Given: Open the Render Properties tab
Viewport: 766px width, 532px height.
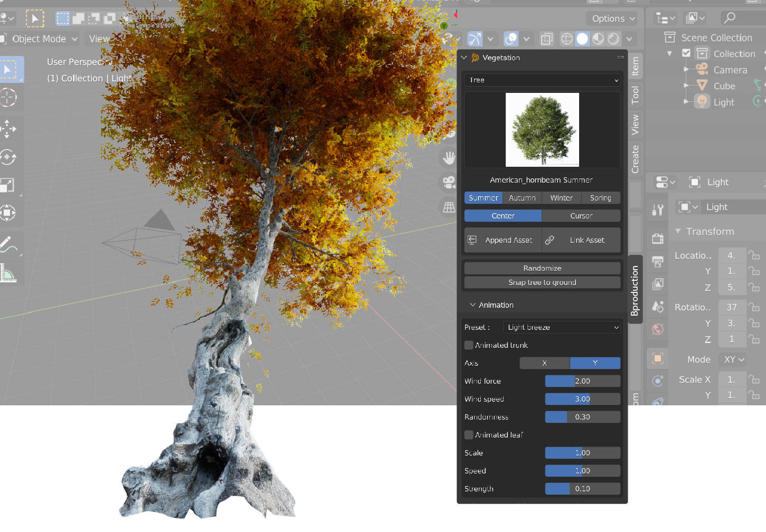Looking at the screenshot, I should tap(657, 239).
